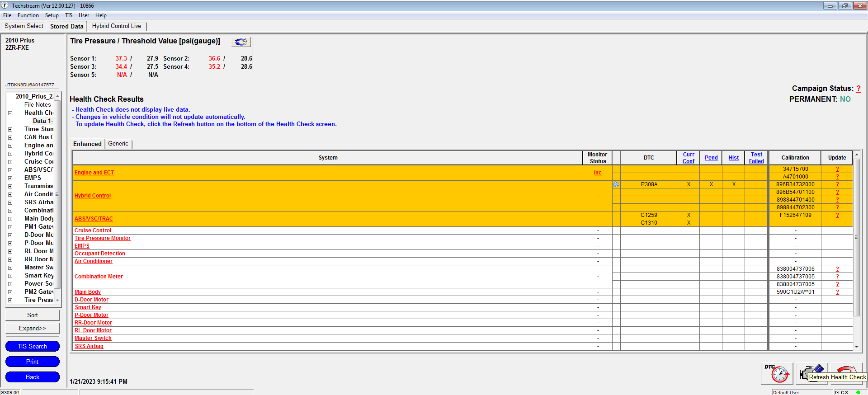The width and height of the screenshot is (868, 395).
Task: Select the Enhanced results tab
Action: point(87,144)
